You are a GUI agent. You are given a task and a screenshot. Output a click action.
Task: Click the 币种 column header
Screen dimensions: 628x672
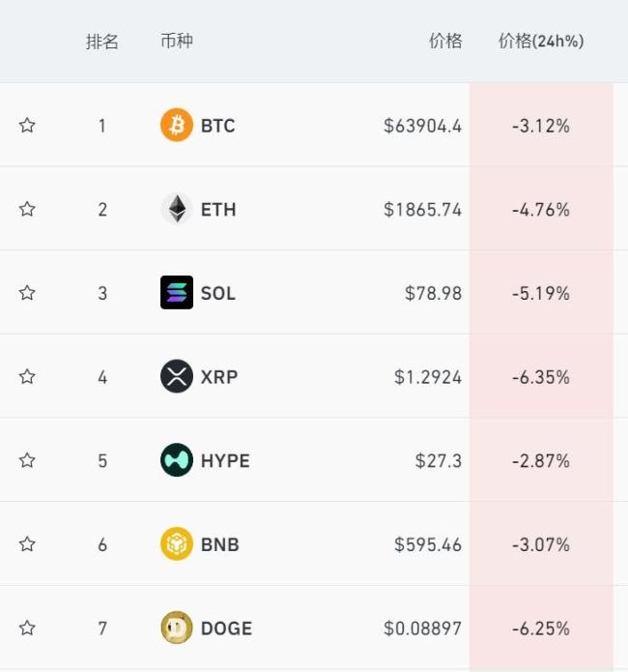[177, 42]
